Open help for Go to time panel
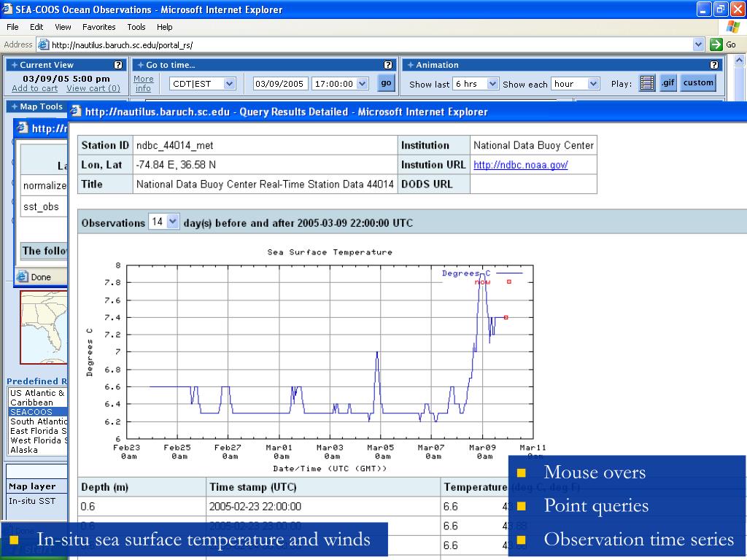 coord(388,65)
